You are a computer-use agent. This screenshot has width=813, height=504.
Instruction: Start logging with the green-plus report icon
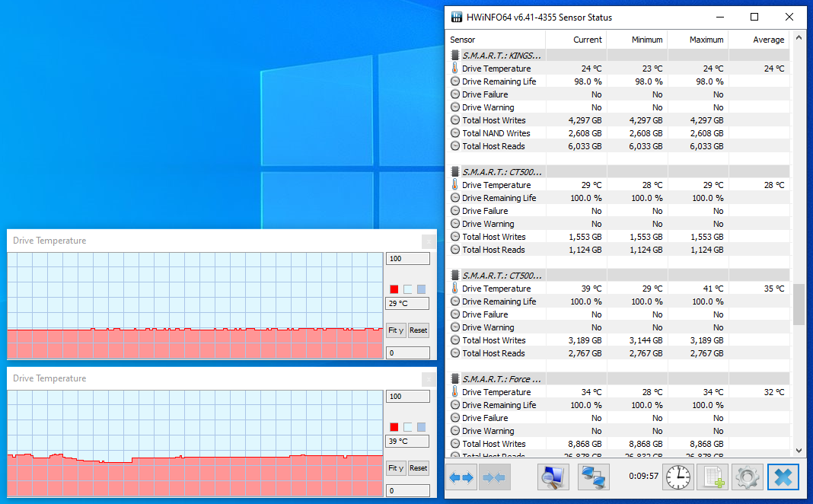712,477
